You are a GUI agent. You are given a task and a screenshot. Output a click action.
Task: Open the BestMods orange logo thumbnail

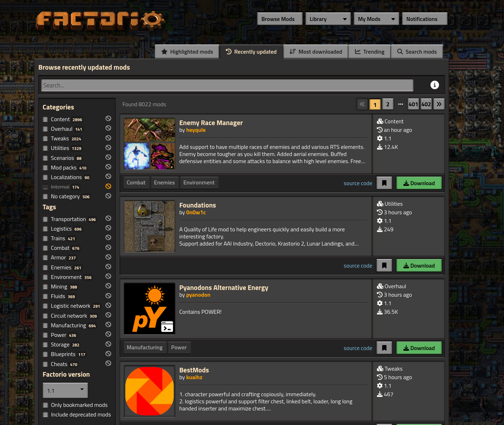tap(150, 391)
